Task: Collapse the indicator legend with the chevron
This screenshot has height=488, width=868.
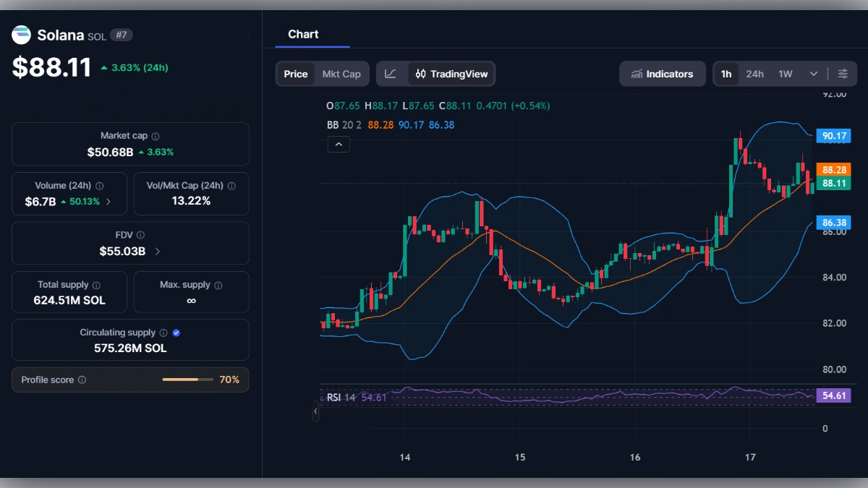Action: 339,144
